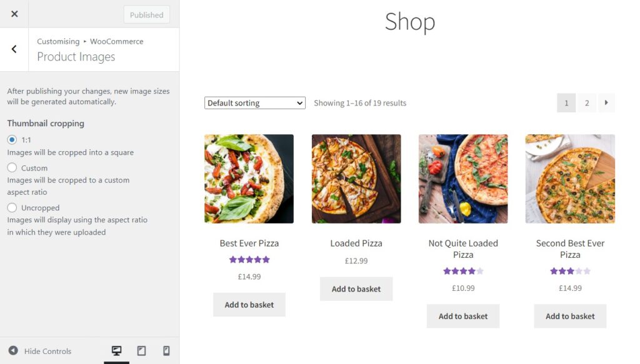
Task: Switch to tablet preview mode
Action: (141, 351)
